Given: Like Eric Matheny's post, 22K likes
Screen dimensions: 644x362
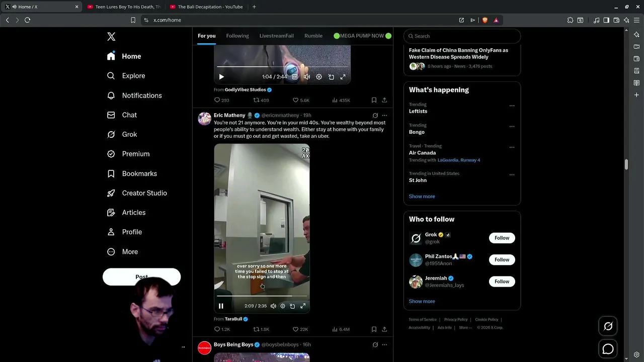Looking at the screenshot, I should (x=300, y=329).
